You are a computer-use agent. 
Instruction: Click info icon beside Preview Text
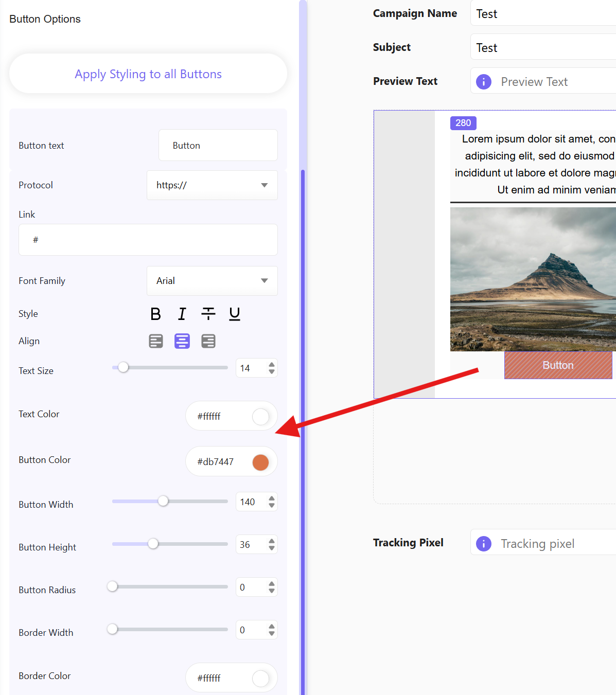pyautogui.click(x=484, y=82)
